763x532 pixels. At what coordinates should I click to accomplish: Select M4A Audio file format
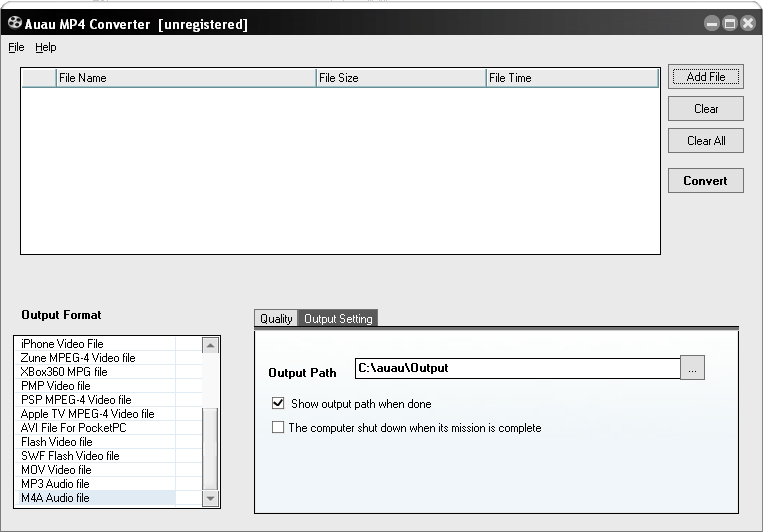point(97,498)
